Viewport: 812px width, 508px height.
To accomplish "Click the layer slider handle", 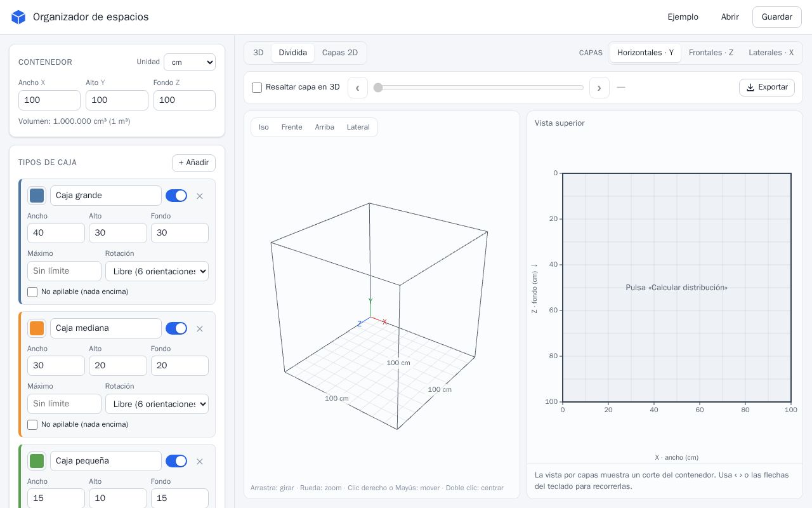I will tap(378, 88).
